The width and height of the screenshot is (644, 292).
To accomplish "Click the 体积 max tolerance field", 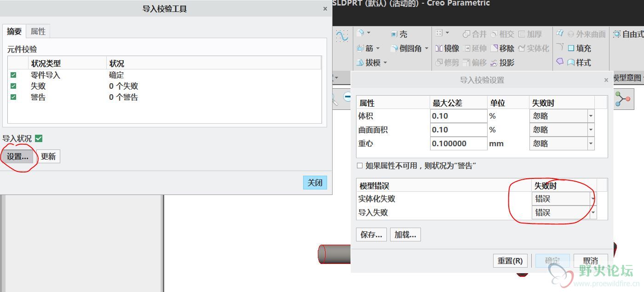I will point(459,116).
